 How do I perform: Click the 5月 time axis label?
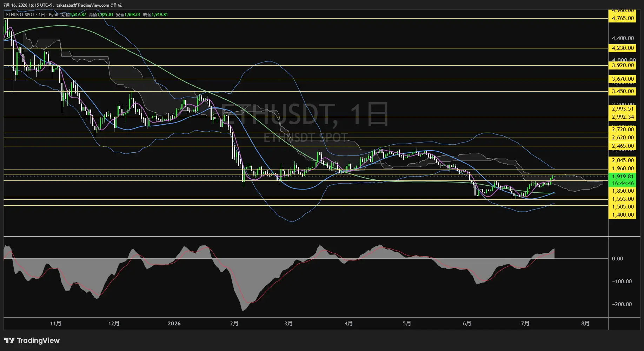(x=407, y=323)
